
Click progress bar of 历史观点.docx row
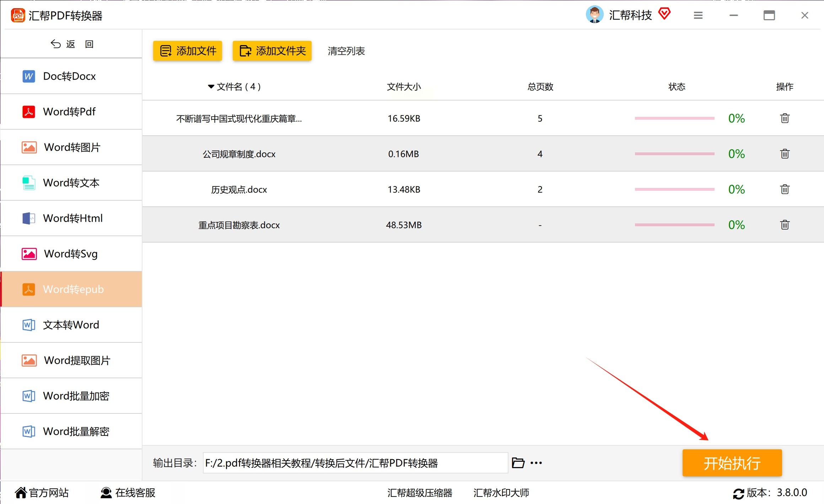[x=674, y=189]
